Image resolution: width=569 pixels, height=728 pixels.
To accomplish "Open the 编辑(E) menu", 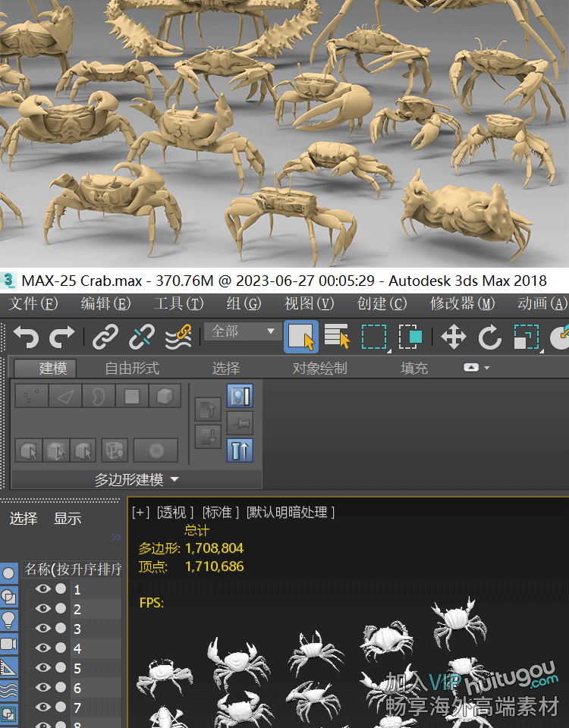I will click(x=105, y=303).
